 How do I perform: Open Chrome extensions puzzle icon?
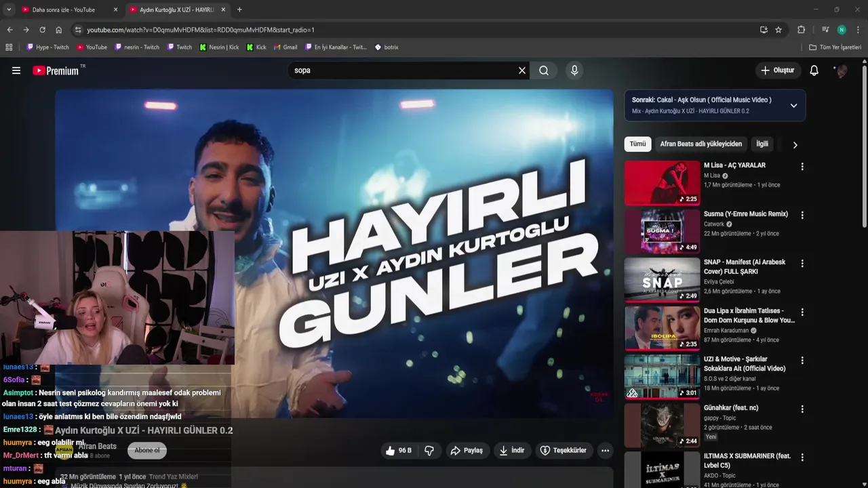click(801, 30)
